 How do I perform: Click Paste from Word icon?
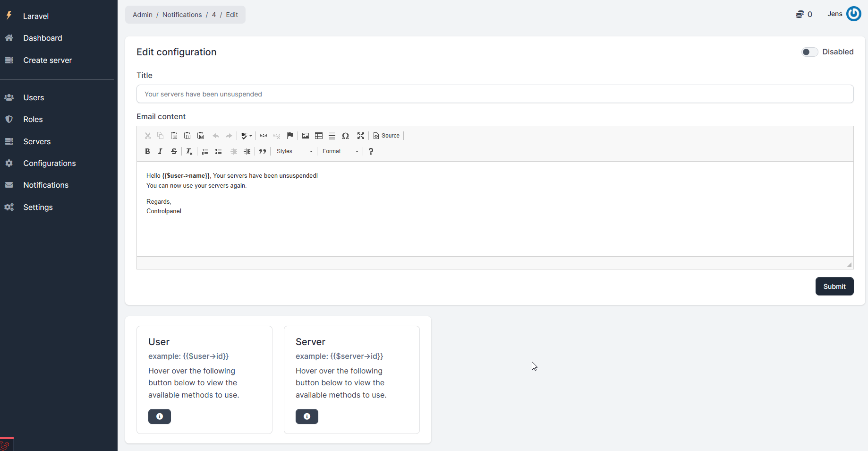tap(200, 136)
